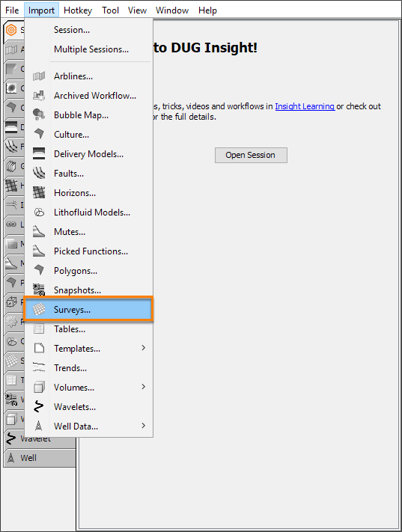402x532 pixels.
Task: Switch to the Wavelet sidebar tab
Action: (40, 438)
